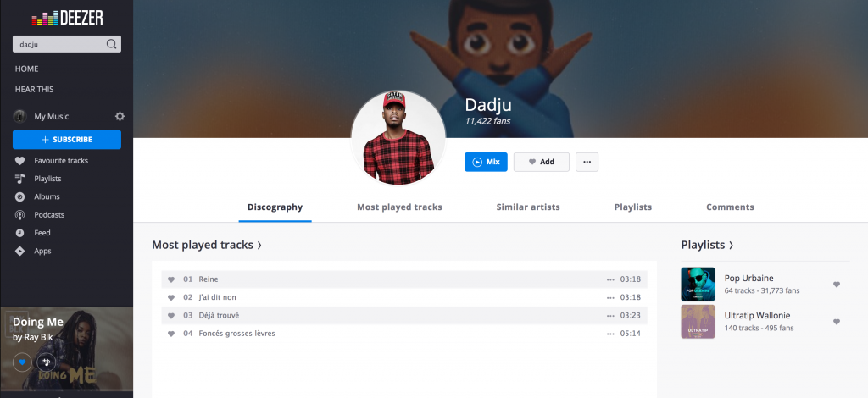The height and width of the screenshot is (398, 868).
Task: Open Favourite tracks heart icon in sidebar
Action: [20, 161]
